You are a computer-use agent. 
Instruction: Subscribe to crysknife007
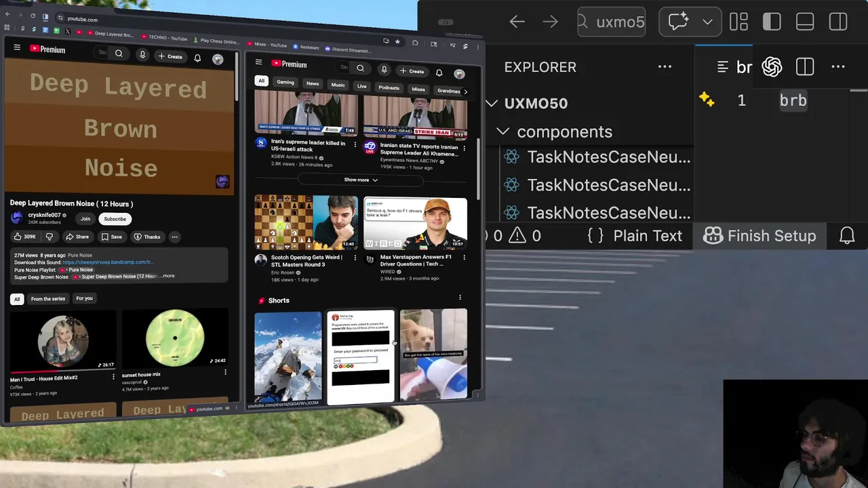(x=115, y=219)
